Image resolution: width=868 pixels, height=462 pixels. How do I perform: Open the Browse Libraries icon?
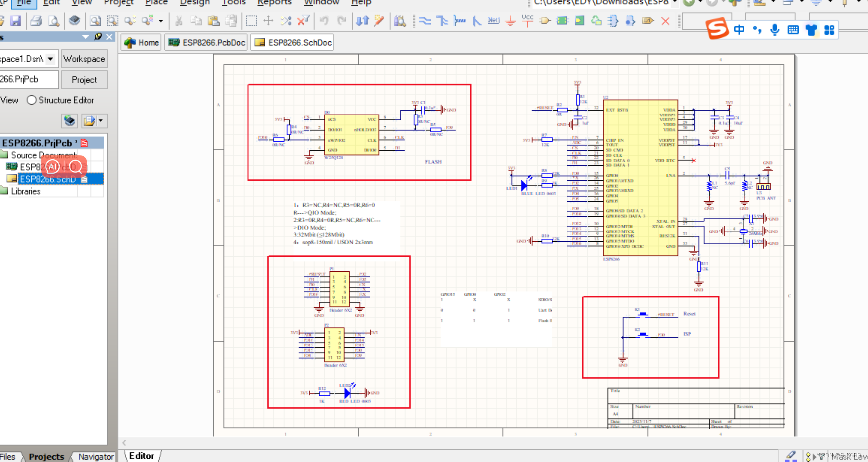coord(400,21)
